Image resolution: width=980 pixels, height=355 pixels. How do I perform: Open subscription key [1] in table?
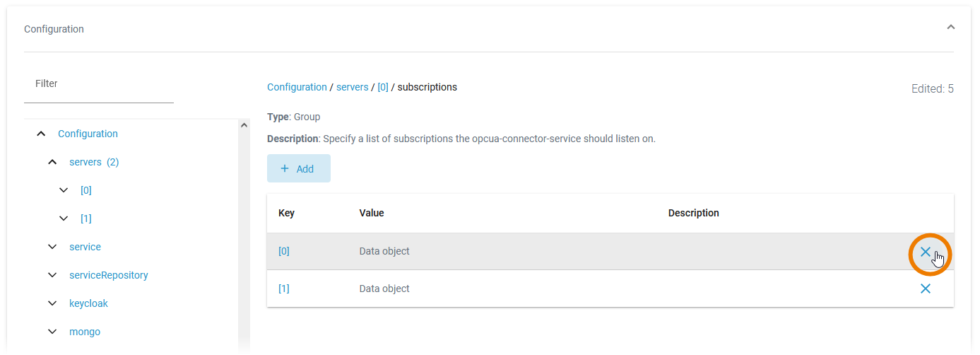click(284, 289)
